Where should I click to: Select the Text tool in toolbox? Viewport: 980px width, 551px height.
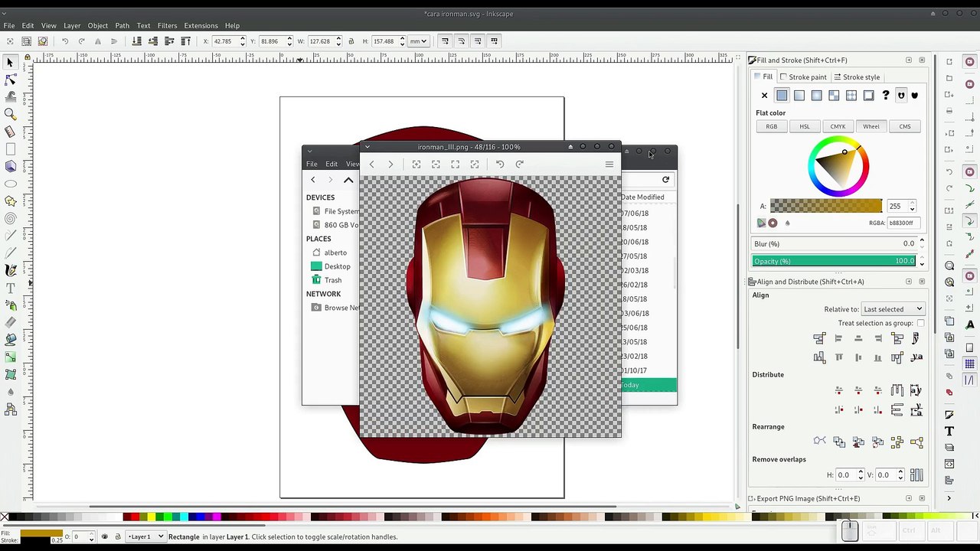coord(11,288)
